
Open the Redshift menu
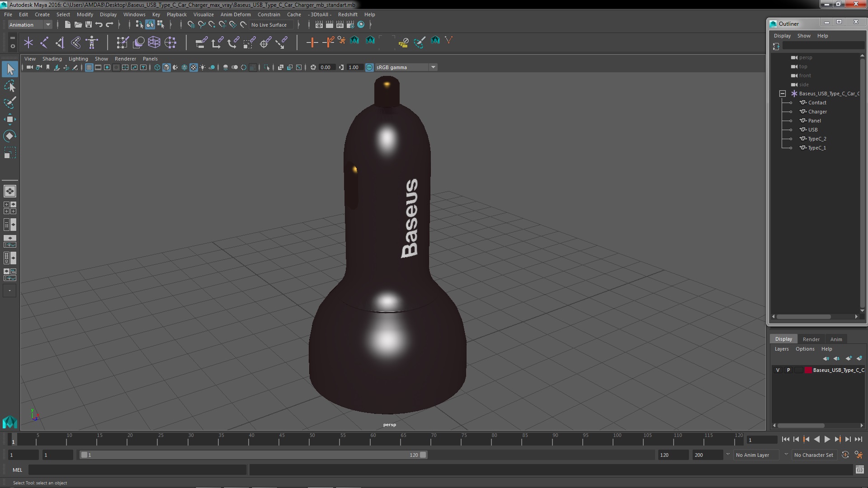coord(348,14)
